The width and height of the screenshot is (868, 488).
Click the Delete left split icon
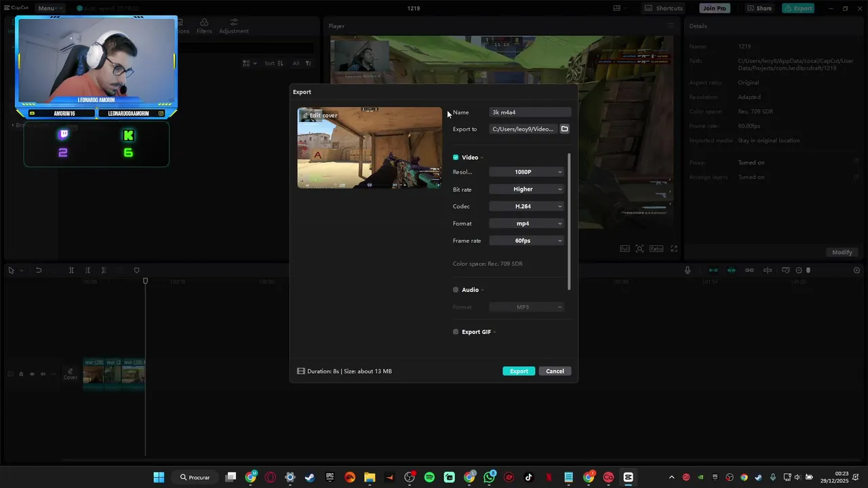pos(87,270)
